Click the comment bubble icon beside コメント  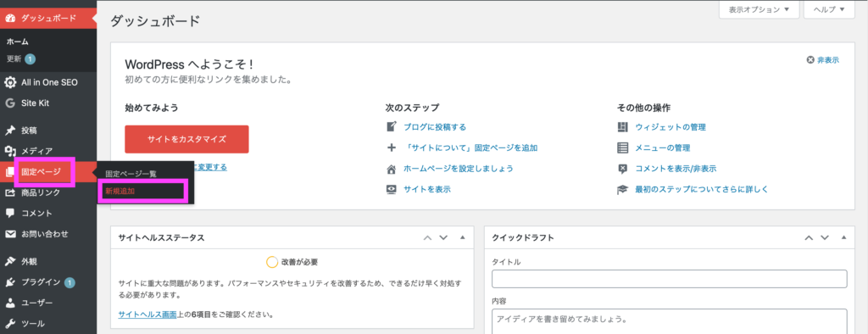pos(10,214)
